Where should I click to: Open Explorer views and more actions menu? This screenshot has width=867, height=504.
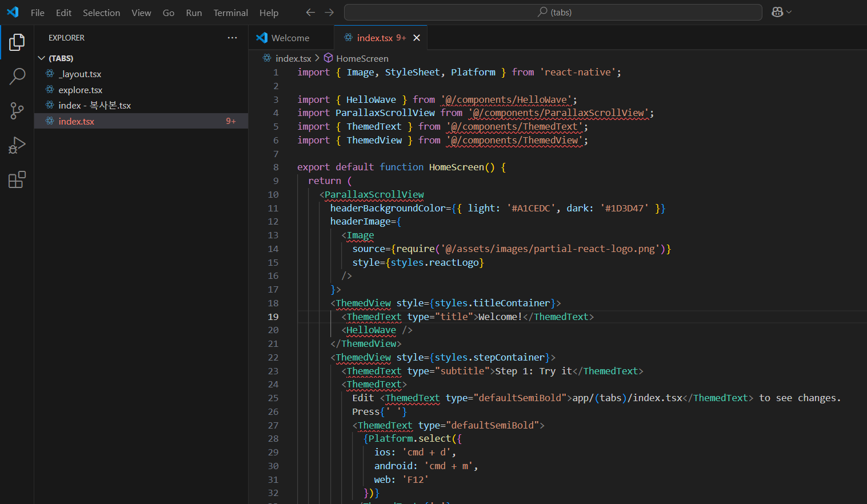(x=232, y=38)
